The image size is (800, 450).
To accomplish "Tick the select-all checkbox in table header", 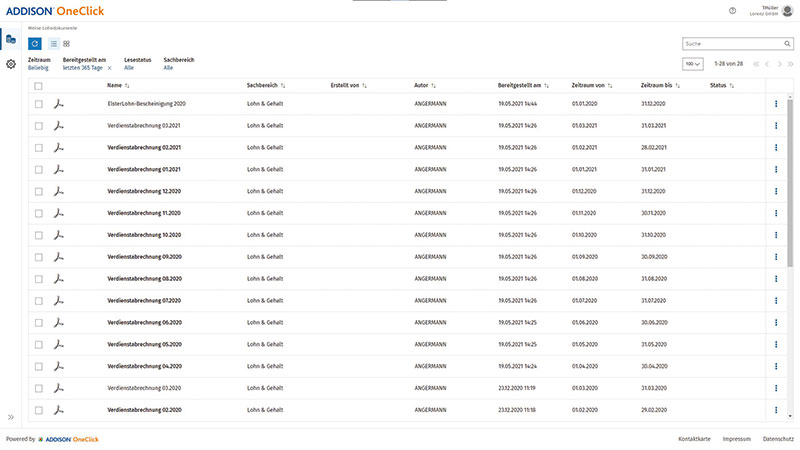I will (x=39, y=86).
